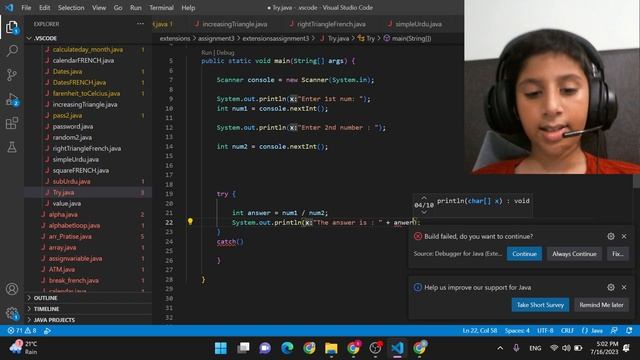Open the Go menu
The height and width of the screenshot is (360, 640).
pos(118,8)
